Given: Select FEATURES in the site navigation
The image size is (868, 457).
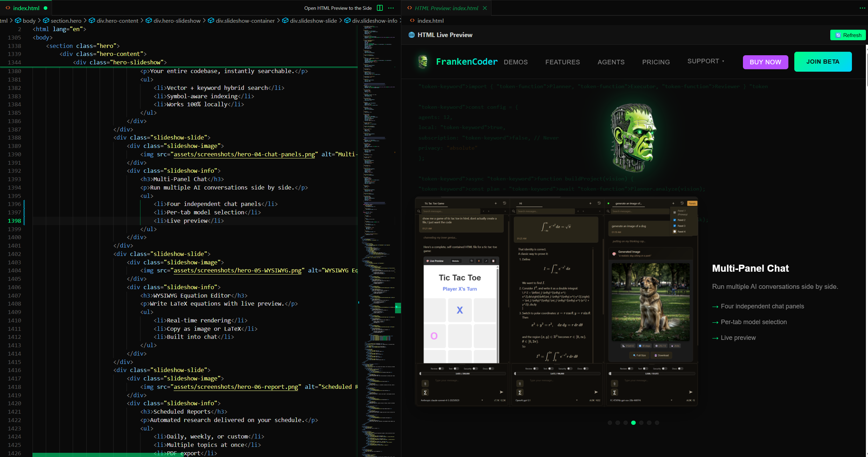Looking at the screenshot, I should [x=562, y=62].
